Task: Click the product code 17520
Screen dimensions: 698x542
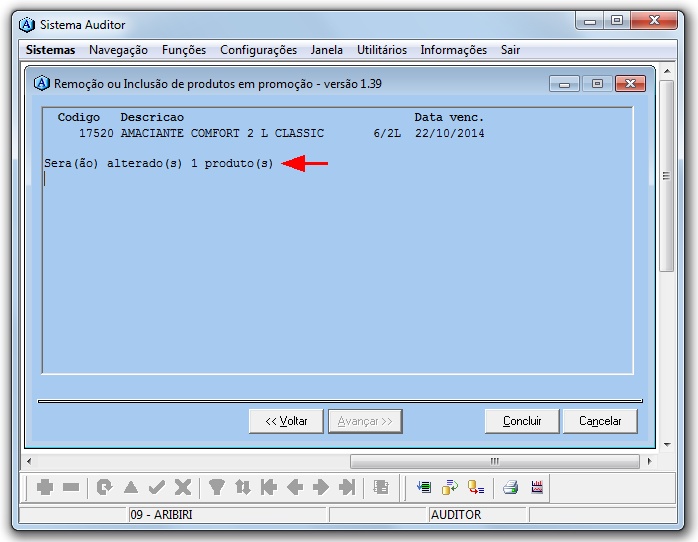Action: pos(96,133)
